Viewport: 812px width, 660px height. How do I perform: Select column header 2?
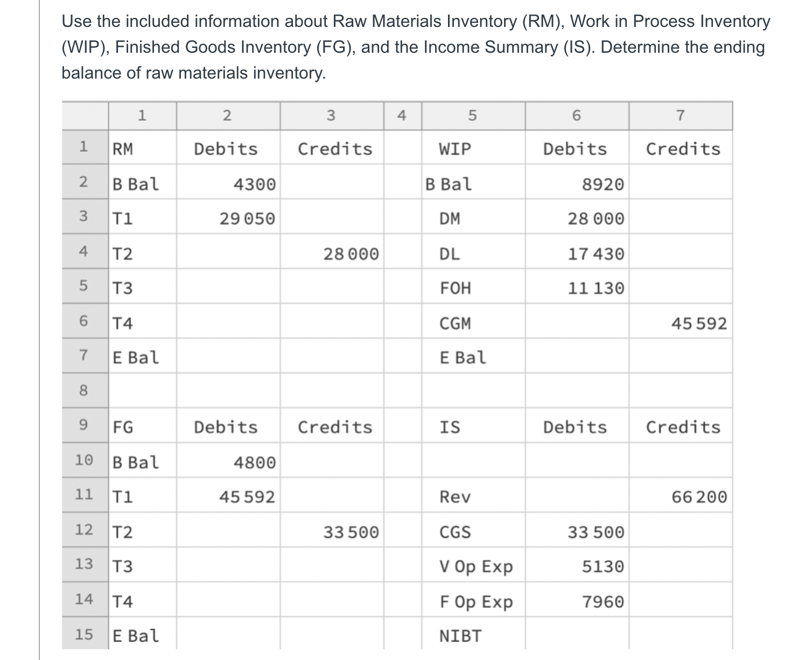click(228, 115)
